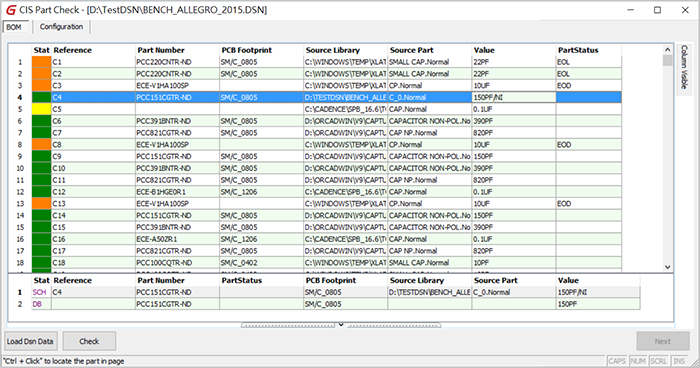Image resolution: width=700 pixels, height=368 pixels.
Task: Click value 0.1UF in row C5
Action: [x=514, y=109]
